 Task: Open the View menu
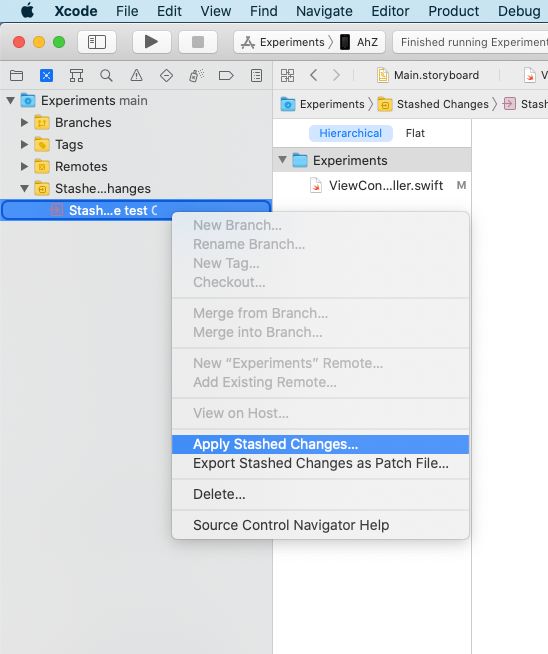216,11
